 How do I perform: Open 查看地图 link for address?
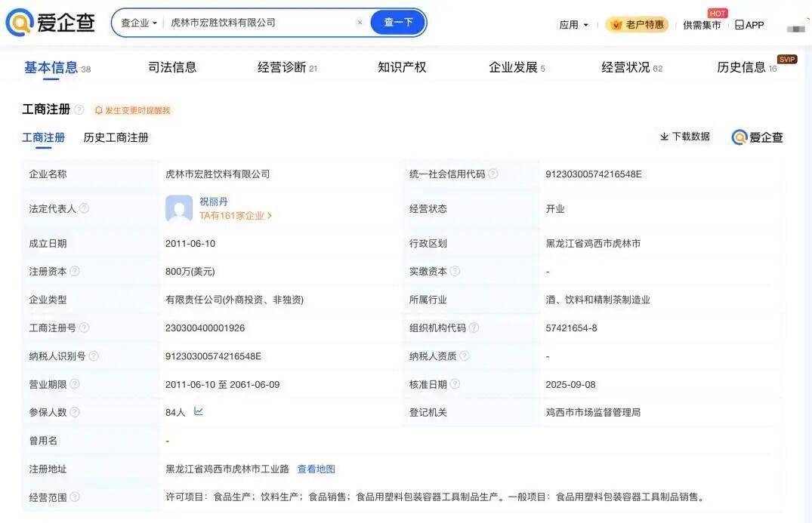[316, 469]
